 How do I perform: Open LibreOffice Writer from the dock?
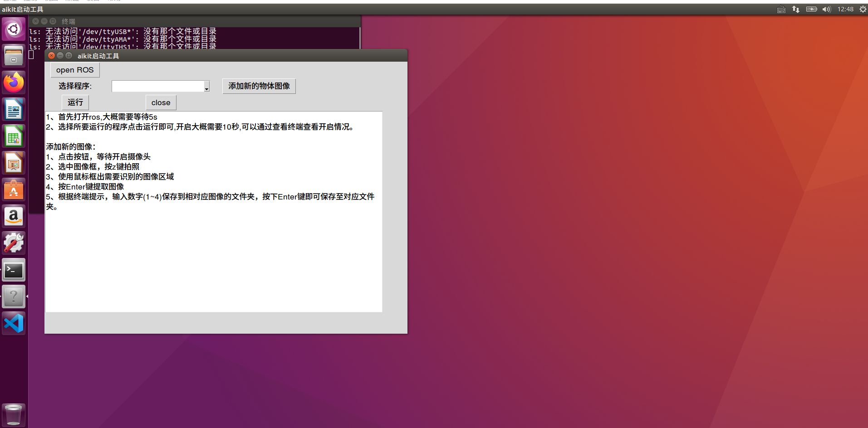pos(14,110)
